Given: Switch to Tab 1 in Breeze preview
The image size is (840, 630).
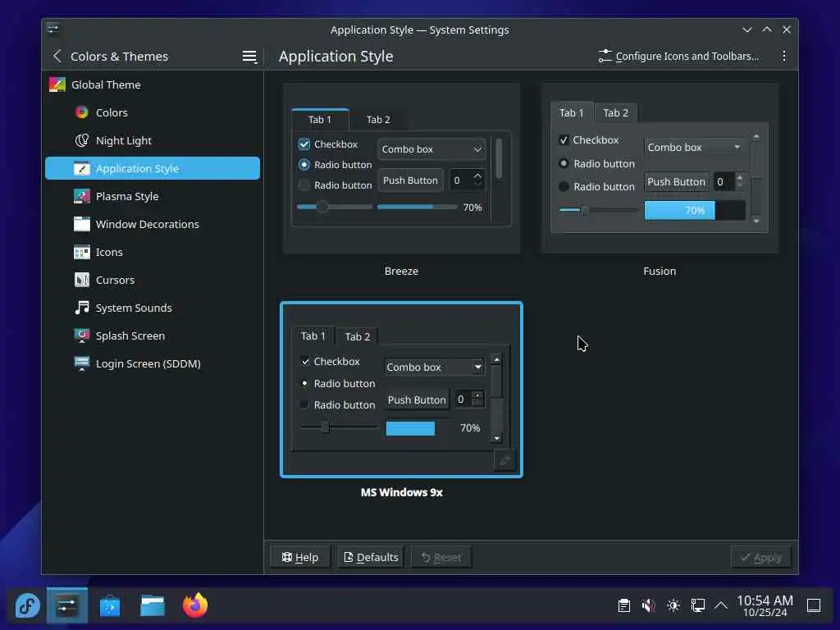Looking at the screenshot, I should tap(320, 120).
